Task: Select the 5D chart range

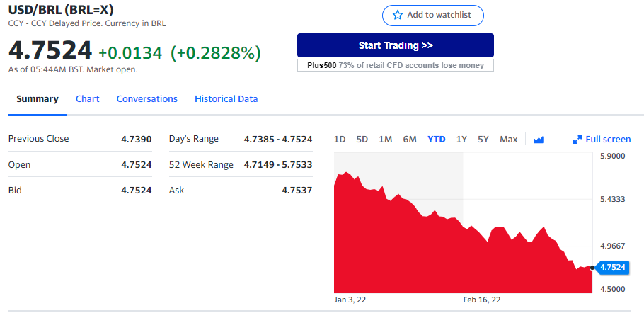Action: (x=362, y=140)
